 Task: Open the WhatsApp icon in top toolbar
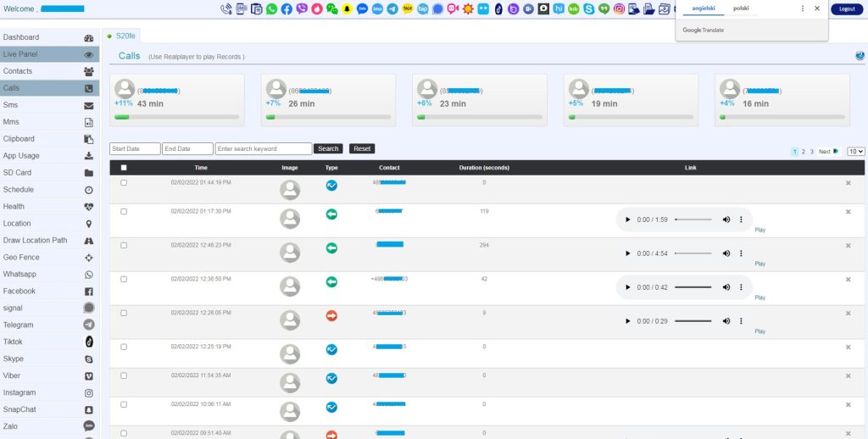[x=271, y=9]
